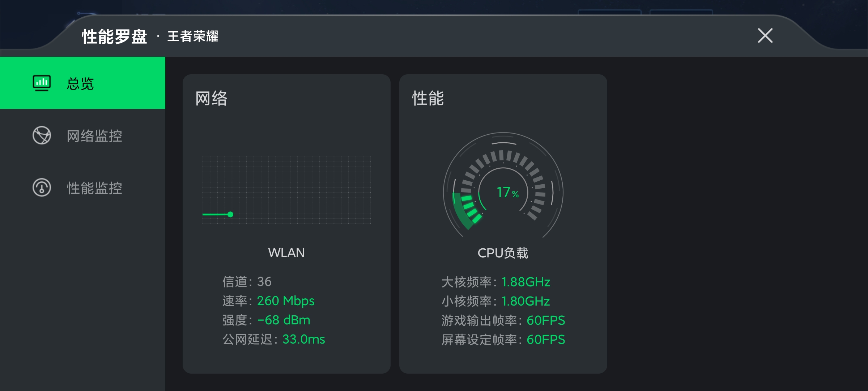Click the 性能 card heading
The height and width of the screenshot is (391, 868).
[428, 98]
